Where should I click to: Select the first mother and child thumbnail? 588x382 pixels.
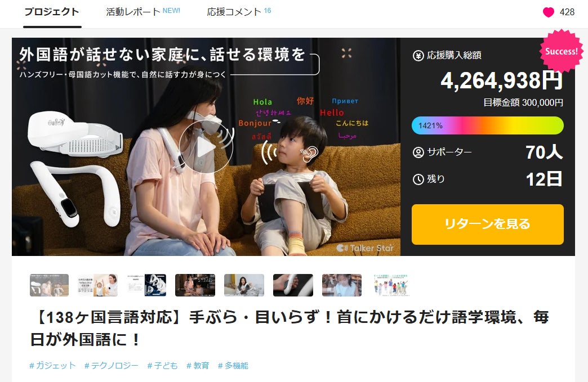[49, 285]
